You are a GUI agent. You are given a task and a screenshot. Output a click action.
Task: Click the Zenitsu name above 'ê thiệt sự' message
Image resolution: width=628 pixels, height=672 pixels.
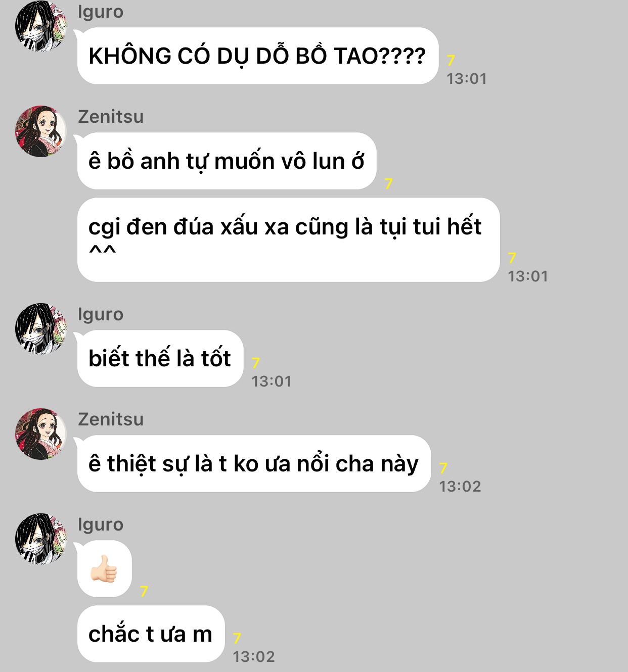111,419
